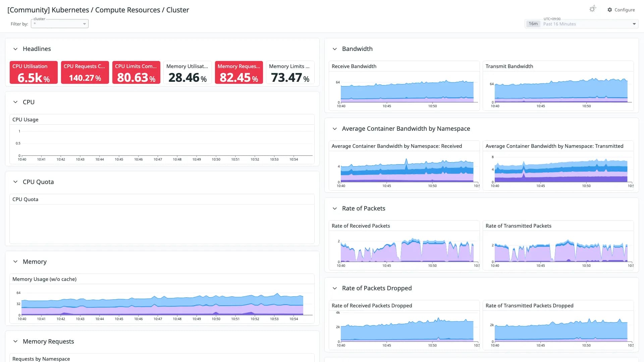Click the CPU Usage graph title

25,120
